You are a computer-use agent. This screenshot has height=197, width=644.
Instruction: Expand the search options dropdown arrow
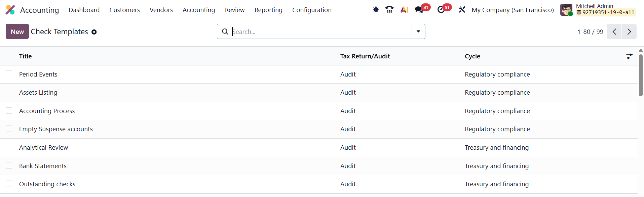pyautogui.click(x=418, y=32)
